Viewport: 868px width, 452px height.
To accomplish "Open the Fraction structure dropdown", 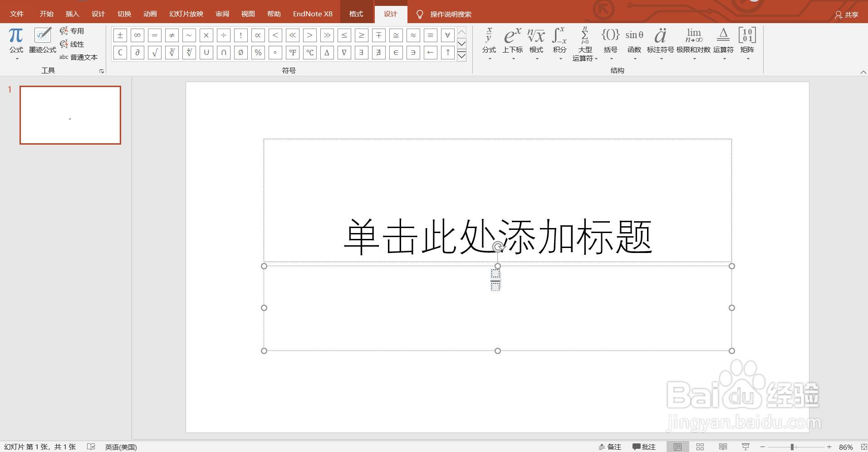I will [489, 44].
